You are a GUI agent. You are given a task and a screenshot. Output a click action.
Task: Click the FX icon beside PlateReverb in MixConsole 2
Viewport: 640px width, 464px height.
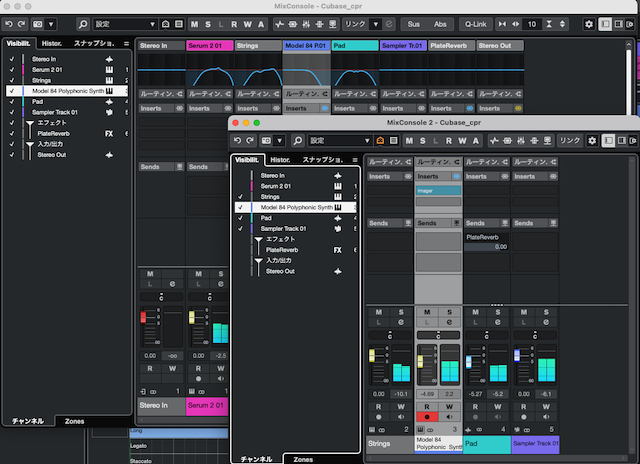(x=338, y=250)
